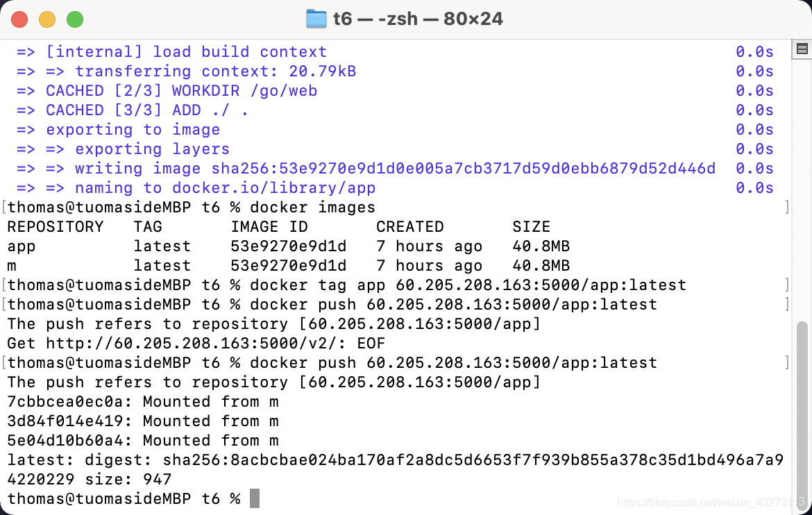The width and height of the screenshot is (812, 515).
Task: Click the 'app' repository row name
Action: click(22, 247)
